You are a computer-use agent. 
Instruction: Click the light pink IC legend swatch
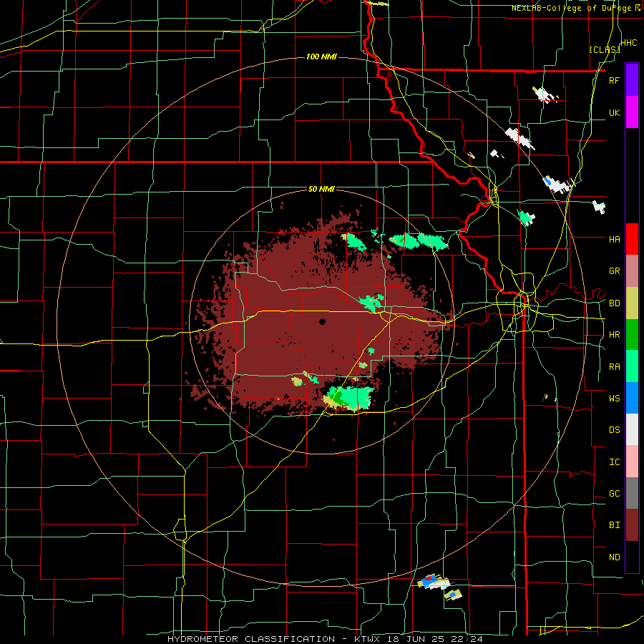(632, 462)
